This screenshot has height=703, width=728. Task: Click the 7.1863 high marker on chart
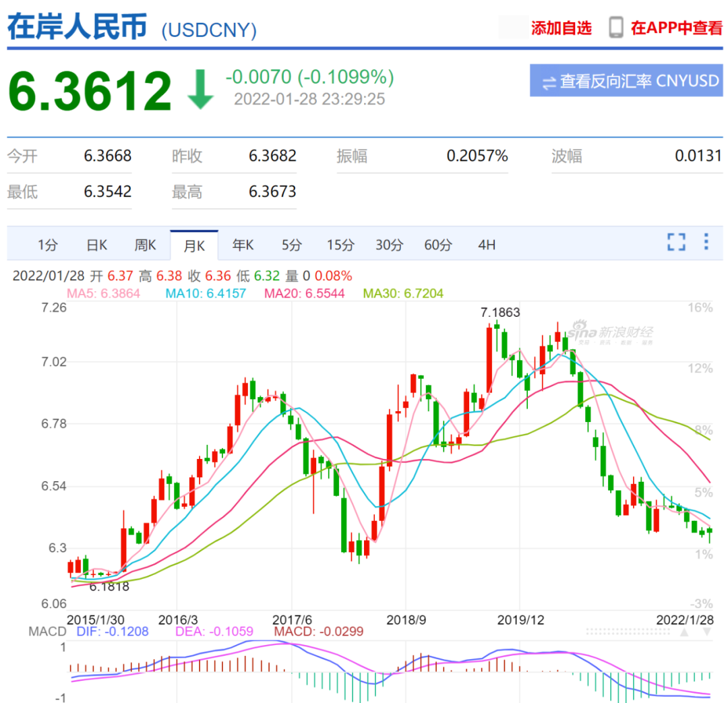(500, 312)
